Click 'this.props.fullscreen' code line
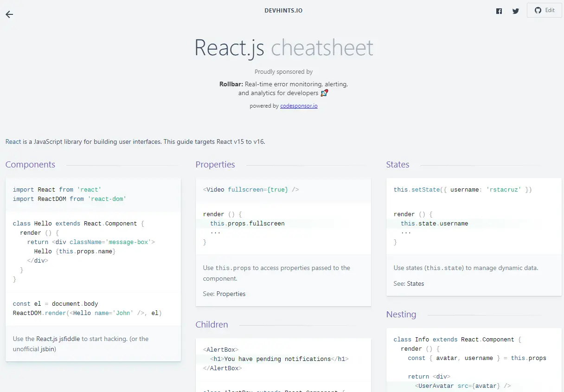This screenshot has width=564, height=392. pyautogui.click(x=247, y=224)
